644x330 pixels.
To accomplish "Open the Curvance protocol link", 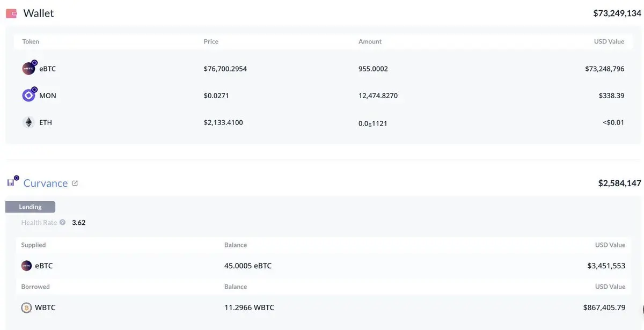I will [x=46, y=183].
